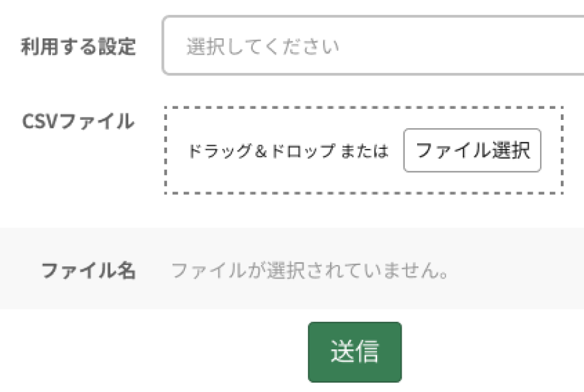This screenshot has height=392, width=584.
Task: Submit the form with 送信
Action: 355,352
